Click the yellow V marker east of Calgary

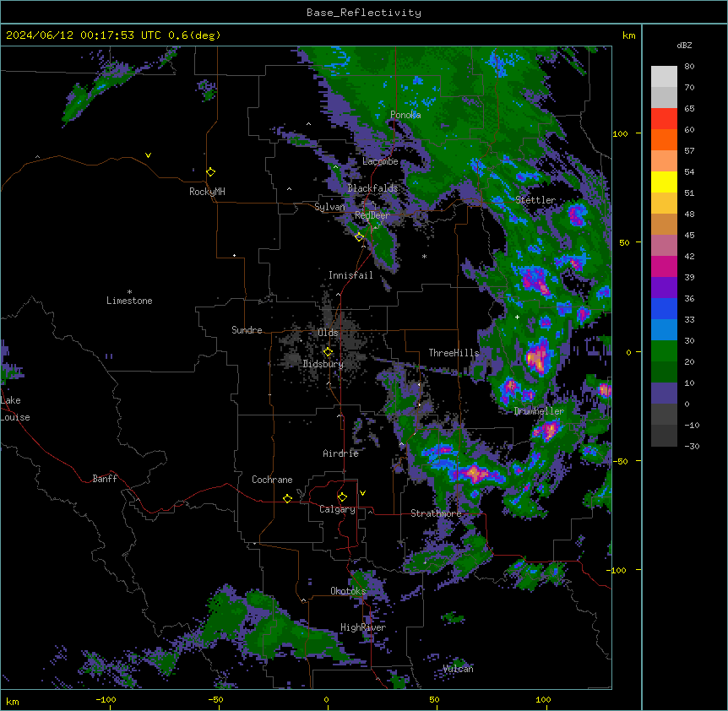pyautogui.click(x=362, y=493)
